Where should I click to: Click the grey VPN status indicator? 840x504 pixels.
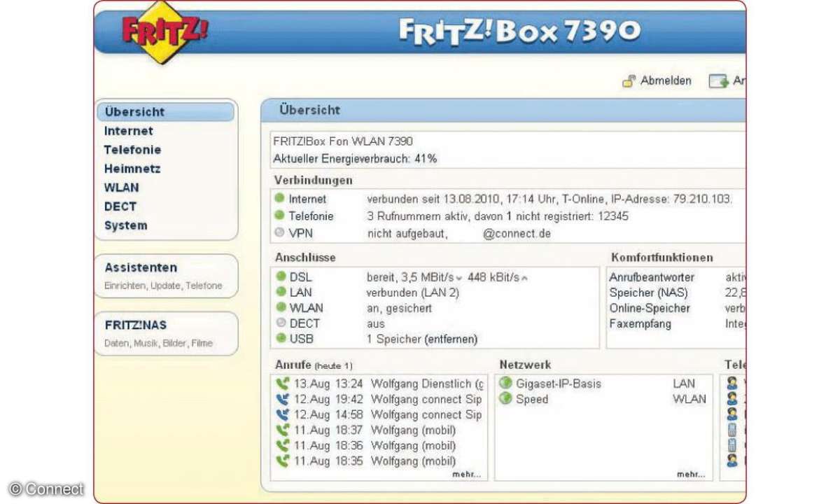point(280,233)
